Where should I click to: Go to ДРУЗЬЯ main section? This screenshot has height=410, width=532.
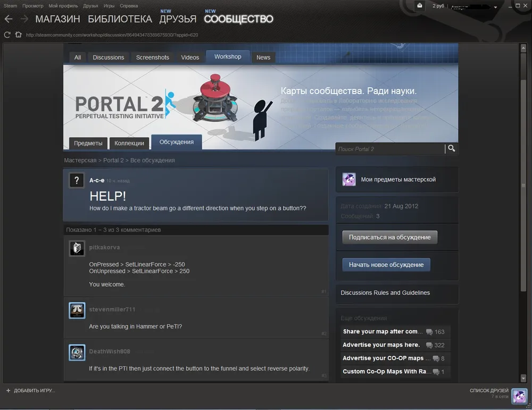tap(178, 19)
